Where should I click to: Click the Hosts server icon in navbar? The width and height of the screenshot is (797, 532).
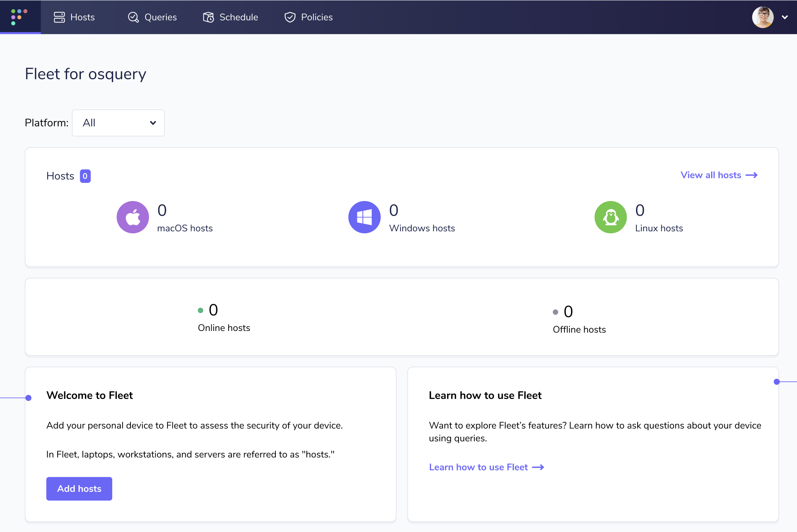click(59, 17)
